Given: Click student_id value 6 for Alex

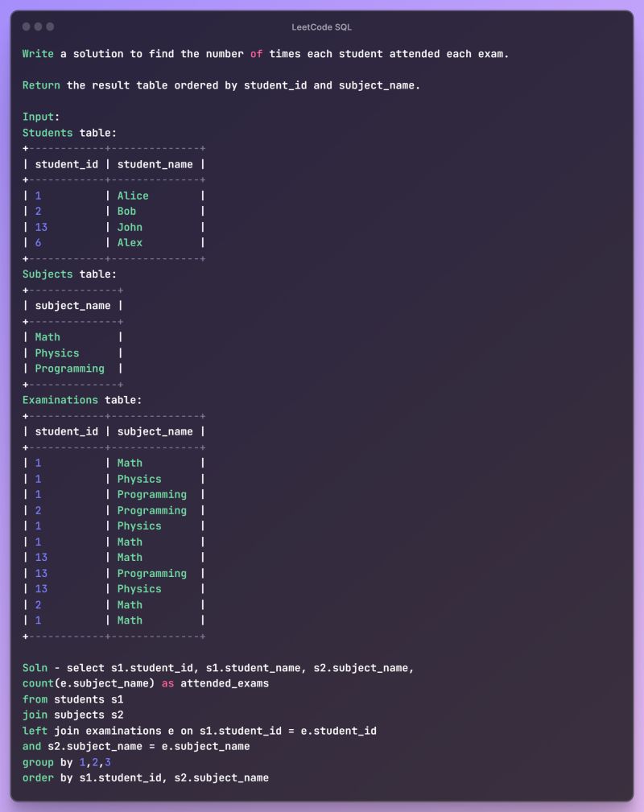Looking at the screenshot, I should [x=38, y=242].
